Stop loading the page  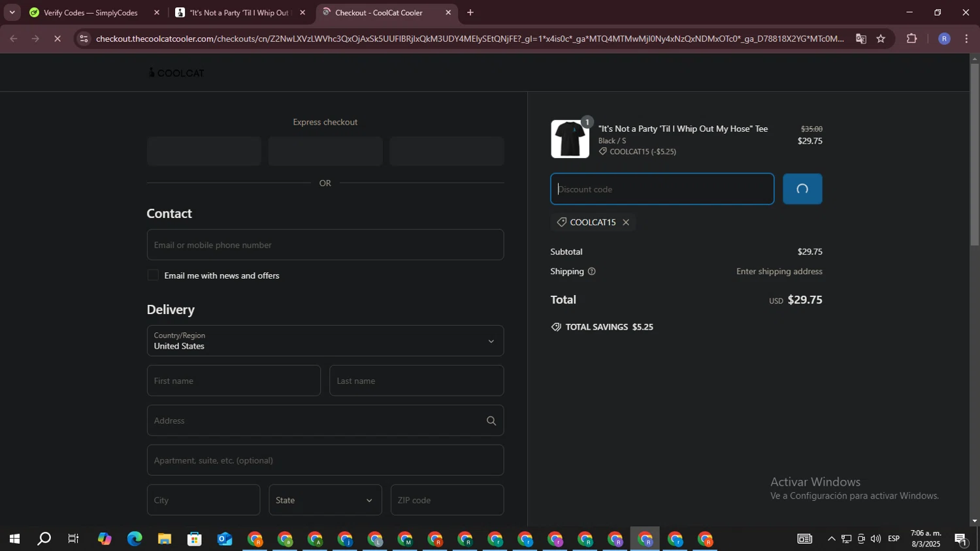[x=57, y=39]
